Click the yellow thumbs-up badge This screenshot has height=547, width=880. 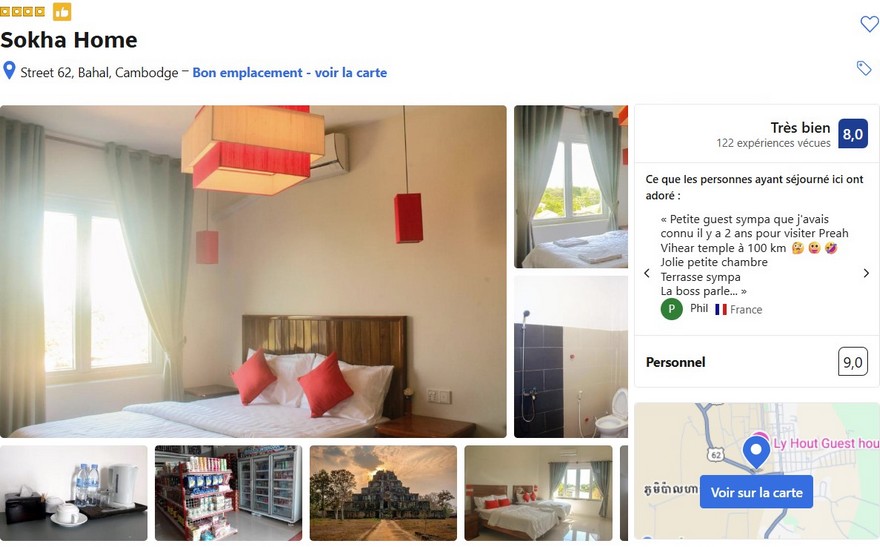pyautogui.click(x=62, y=12)
